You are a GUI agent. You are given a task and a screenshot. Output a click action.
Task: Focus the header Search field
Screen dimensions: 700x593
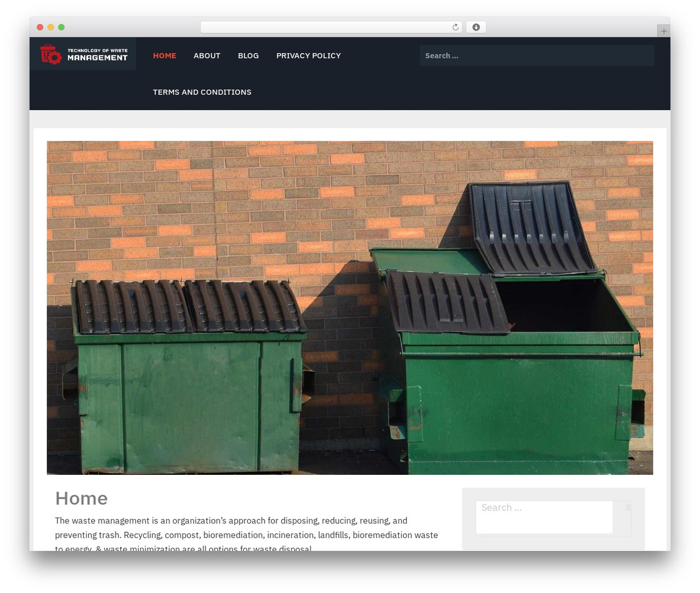point(536,56)
